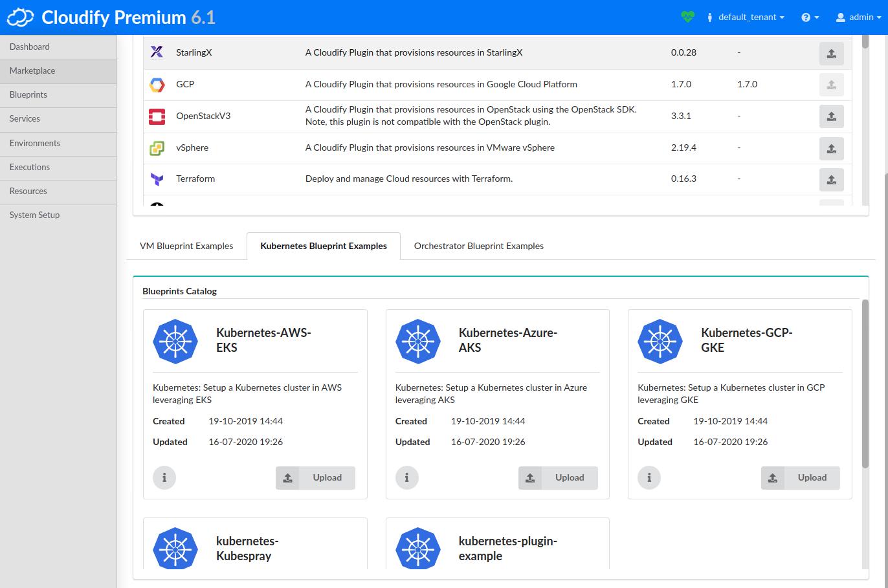Expand the help menu
Screen dimensions: 888x588
809,17
